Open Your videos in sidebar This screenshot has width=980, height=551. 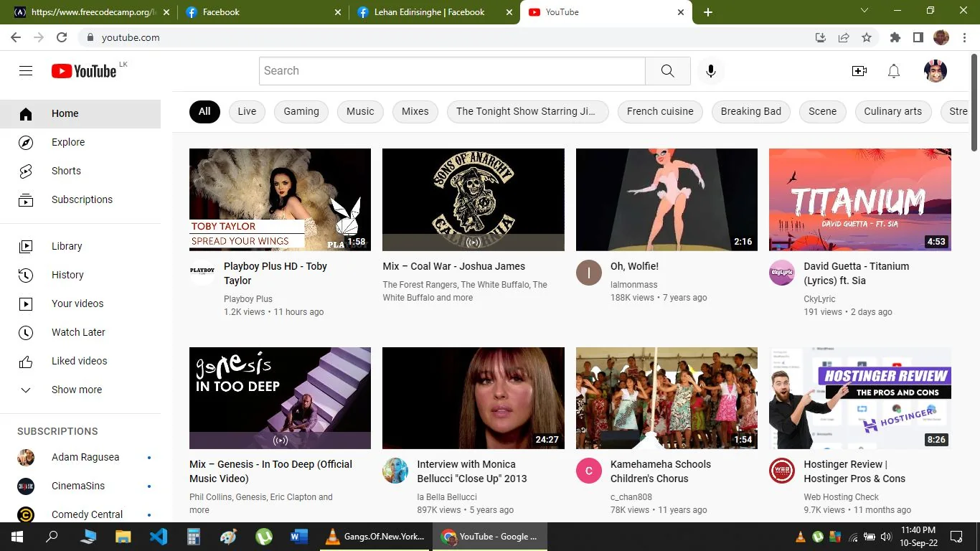click(80, 303)
